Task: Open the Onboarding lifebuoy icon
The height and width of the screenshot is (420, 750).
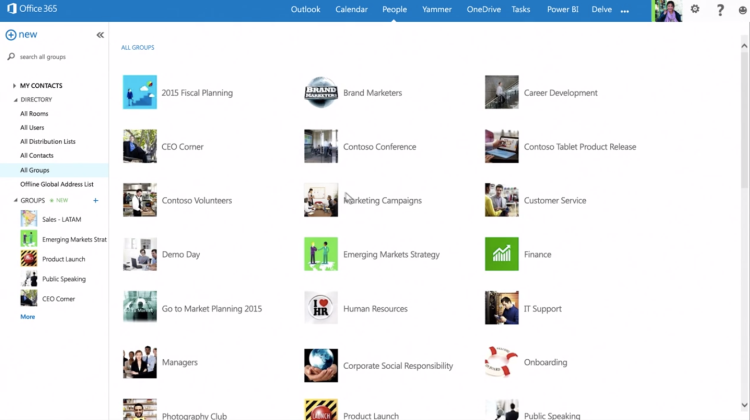Action: (x=502, y=362)
